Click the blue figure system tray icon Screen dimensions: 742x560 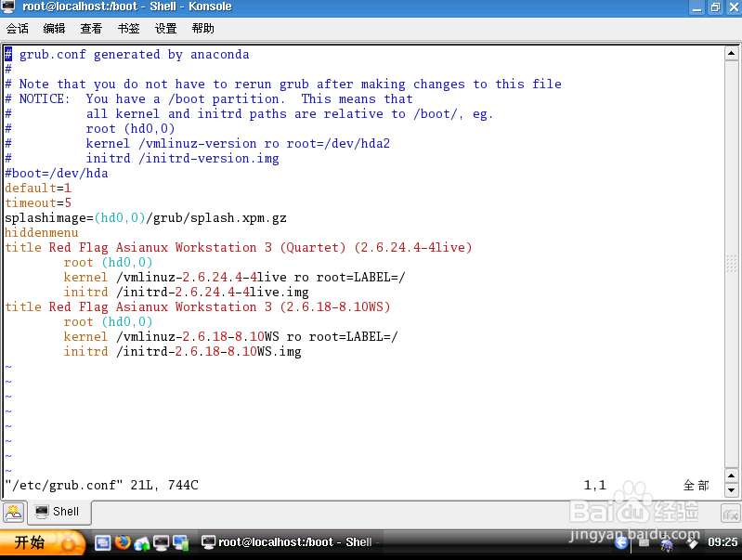click(667, 544)
